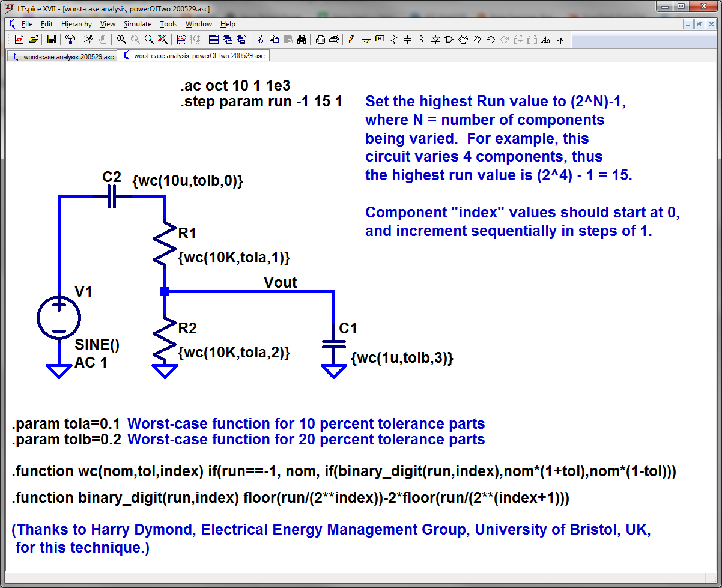The height and width of the screenshot is (588, 722).
Task: Zoom to show the full schematic
Action: coord(161,40)
